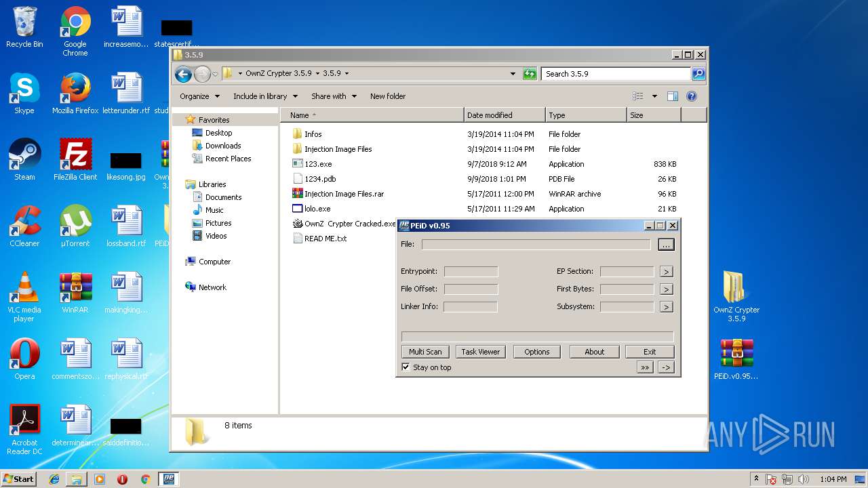This screenshot has height=488, width=868.
Task: Open the recent pages dropdown next to forward
Action: [x=215, y=74]
